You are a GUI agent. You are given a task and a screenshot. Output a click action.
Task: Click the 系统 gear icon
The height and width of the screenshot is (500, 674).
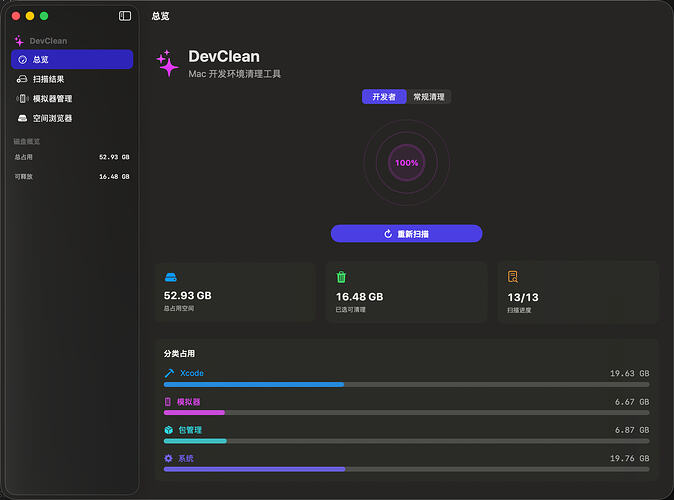[168, 458]
